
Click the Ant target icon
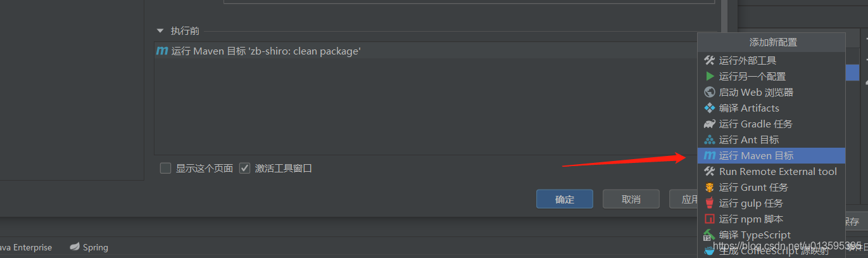[709, 139]
